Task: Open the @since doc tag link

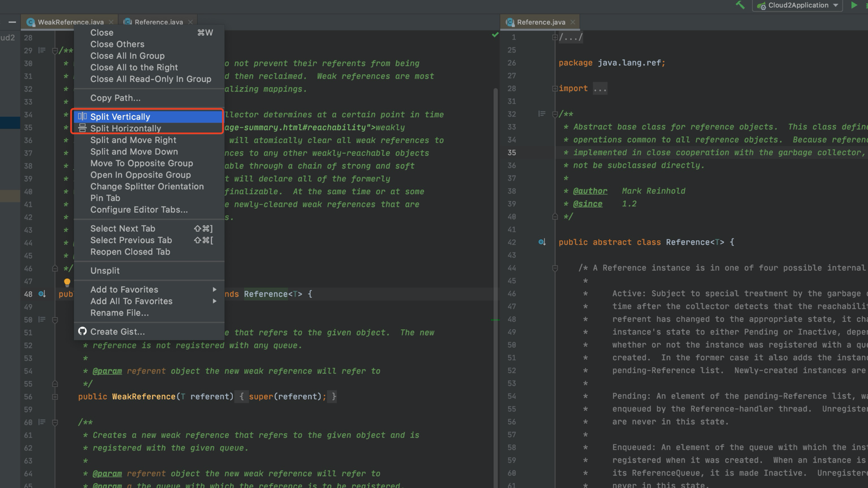Action: (x=588, y=204)
